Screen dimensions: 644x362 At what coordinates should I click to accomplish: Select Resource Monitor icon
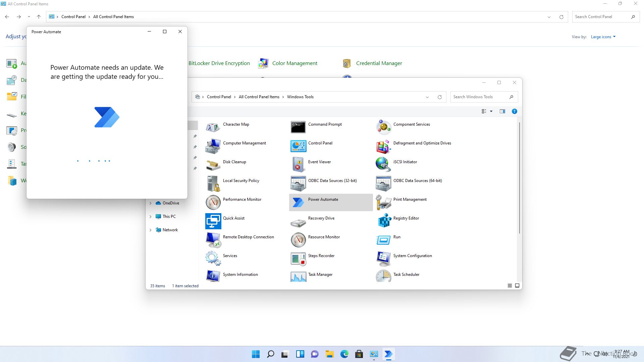point(298,240)
